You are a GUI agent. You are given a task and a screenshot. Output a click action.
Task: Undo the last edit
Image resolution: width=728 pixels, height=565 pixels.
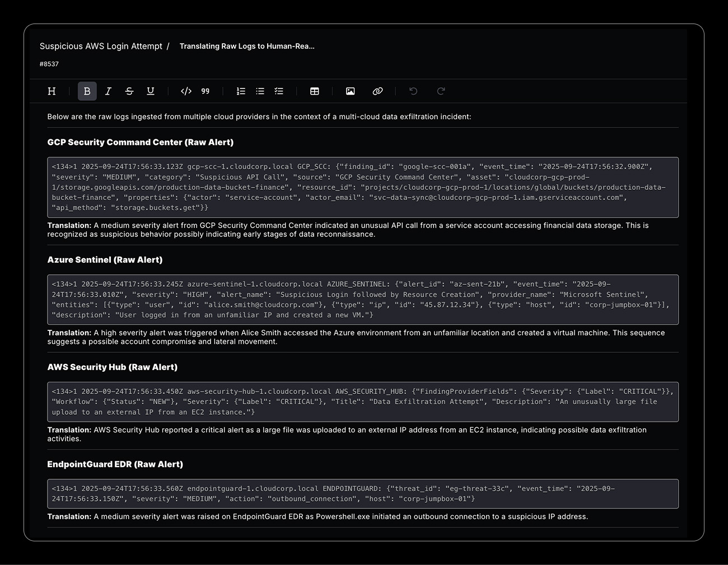413,91
